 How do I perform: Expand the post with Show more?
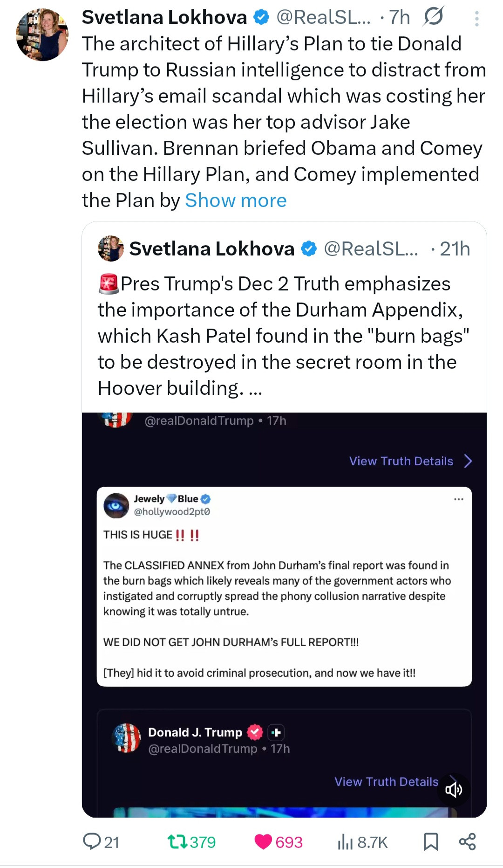tap(236, 200)
